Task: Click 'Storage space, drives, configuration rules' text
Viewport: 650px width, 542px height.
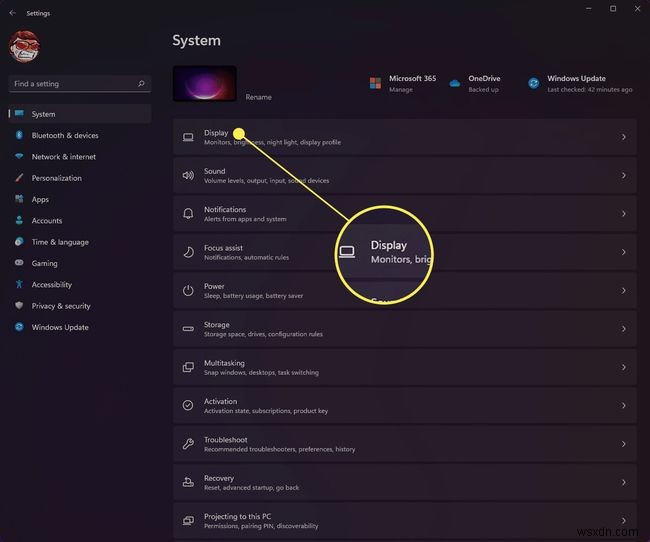Action: pos(263,334)
